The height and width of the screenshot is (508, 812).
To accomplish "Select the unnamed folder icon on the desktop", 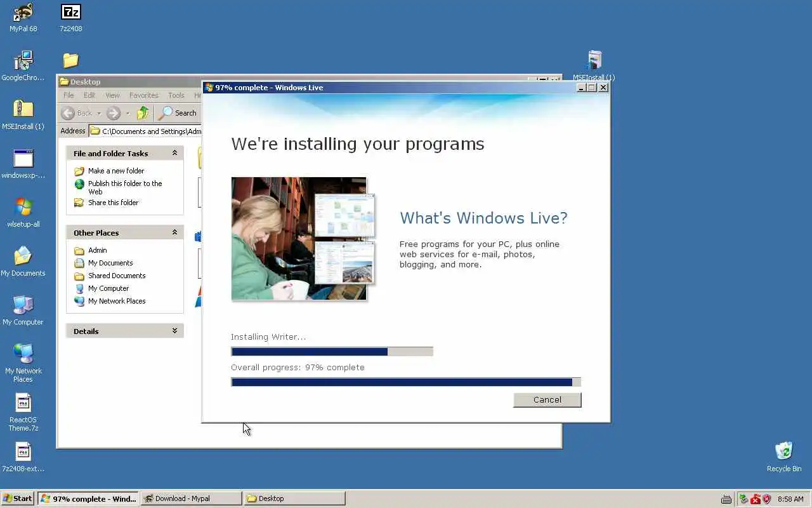I will click(70, 60).
